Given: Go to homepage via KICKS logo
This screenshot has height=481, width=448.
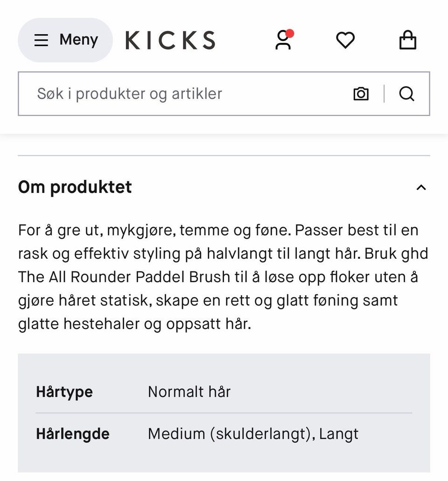Looking at the screenshot, I should (170, 41).
